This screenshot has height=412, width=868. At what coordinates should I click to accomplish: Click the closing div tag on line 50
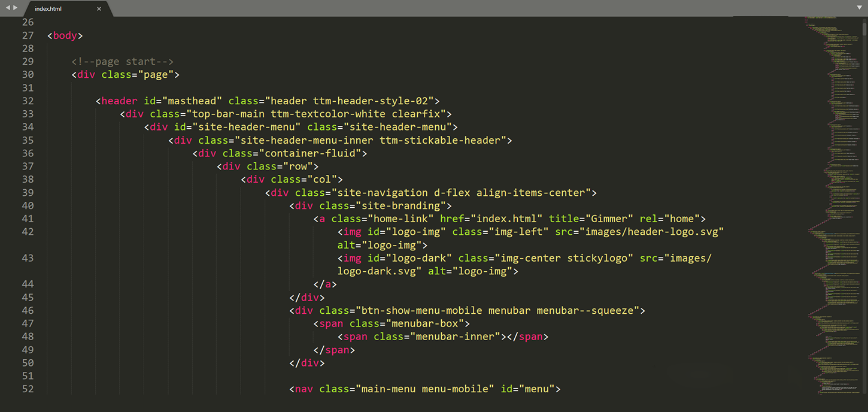307,363
